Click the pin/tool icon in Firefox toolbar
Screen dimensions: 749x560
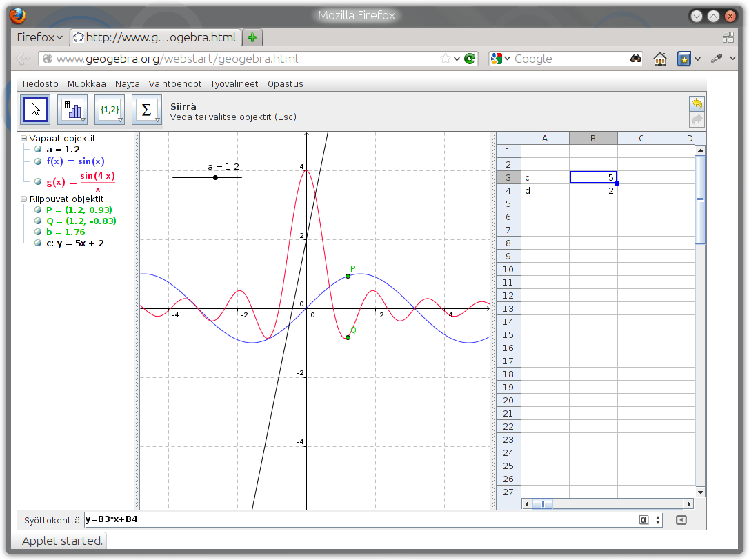point(717,59)
